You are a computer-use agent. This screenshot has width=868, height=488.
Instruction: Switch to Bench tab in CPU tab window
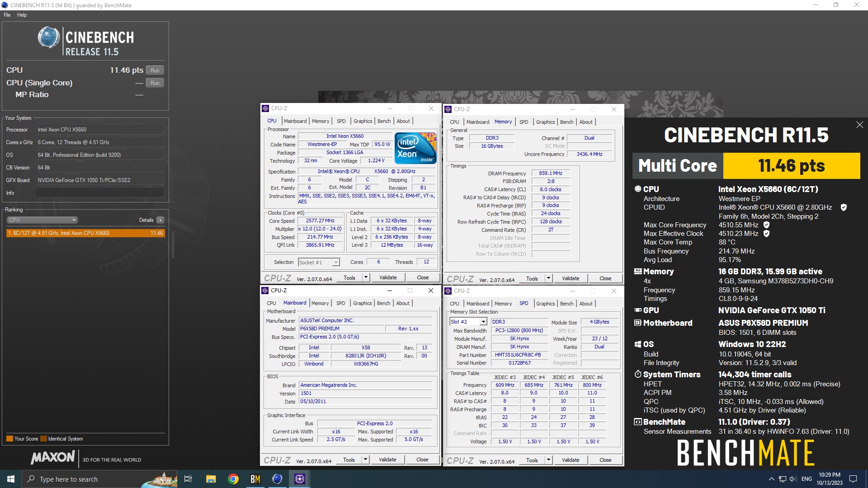(x=384, y=121)
